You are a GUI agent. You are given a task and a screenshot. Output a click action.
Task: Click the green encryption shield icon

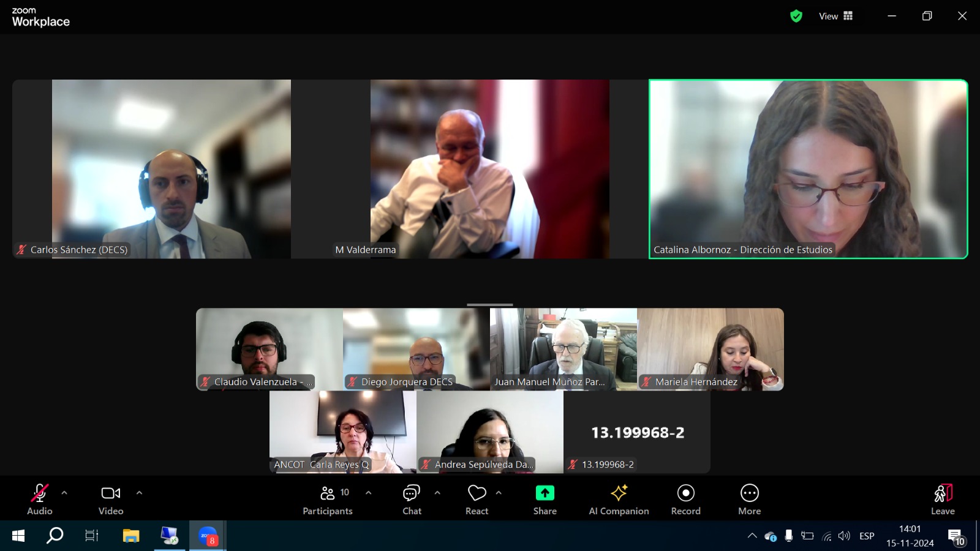pyautogui.click(x=796, y=16)
